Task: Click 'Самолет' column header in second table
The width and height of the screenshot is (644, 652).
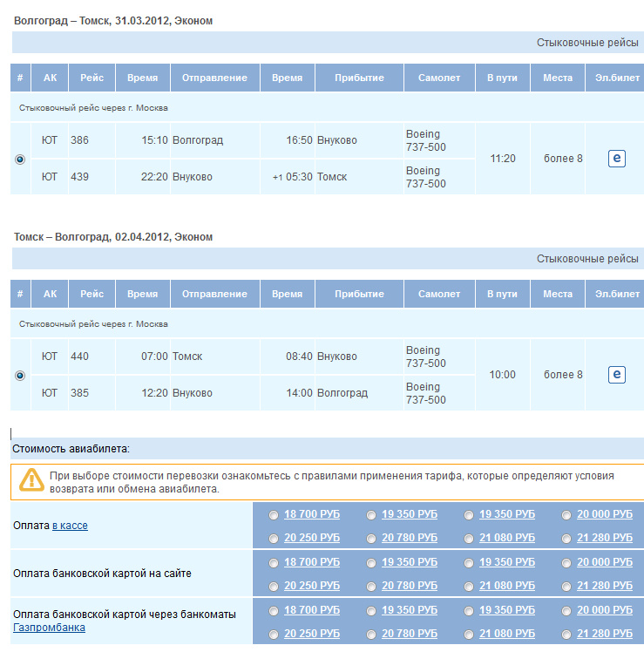Action: click(438, 294)
